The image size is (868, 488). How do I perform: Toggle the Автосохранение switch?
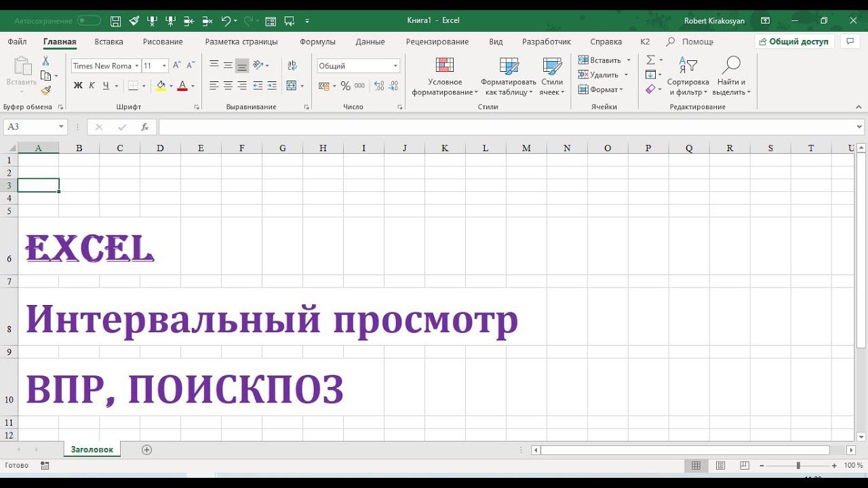pyautogui.click(x=89, y=21)
